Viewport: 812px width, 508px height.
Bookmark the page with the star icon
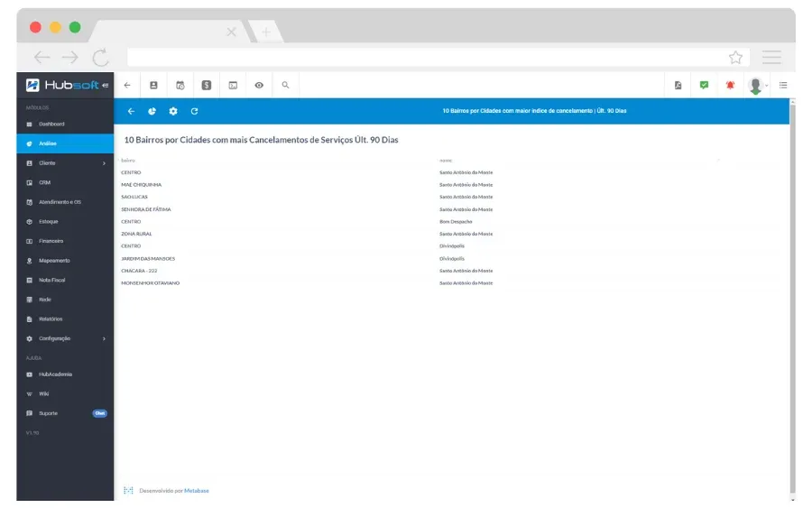[735, 58]
